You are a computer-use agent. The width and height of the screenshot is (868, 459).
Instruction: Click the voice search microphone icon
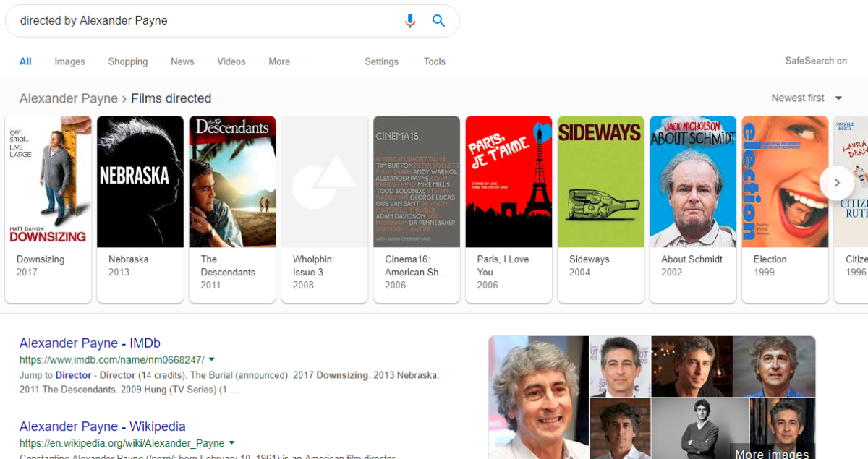pos(410,21)
